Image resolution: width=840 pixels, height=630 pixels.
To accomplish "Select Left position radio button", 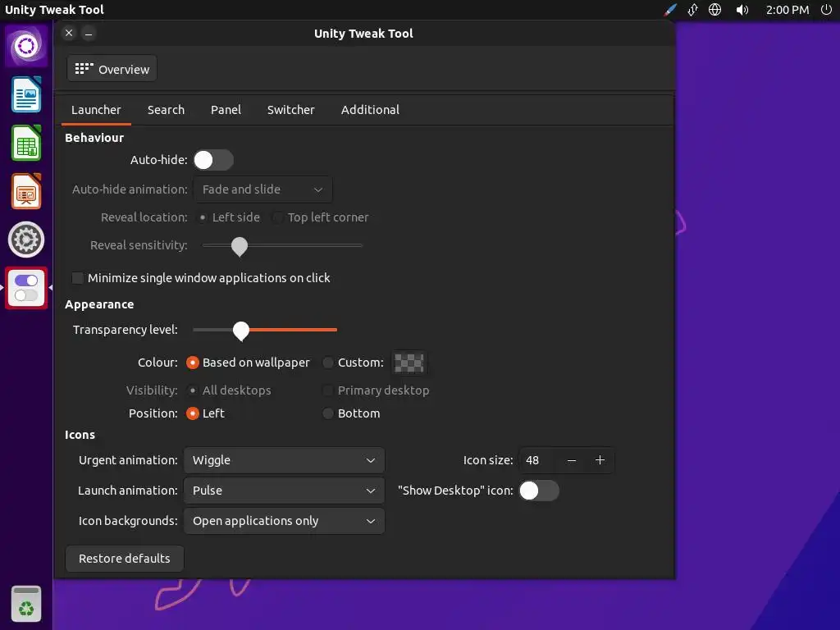I will pos(192,413).
